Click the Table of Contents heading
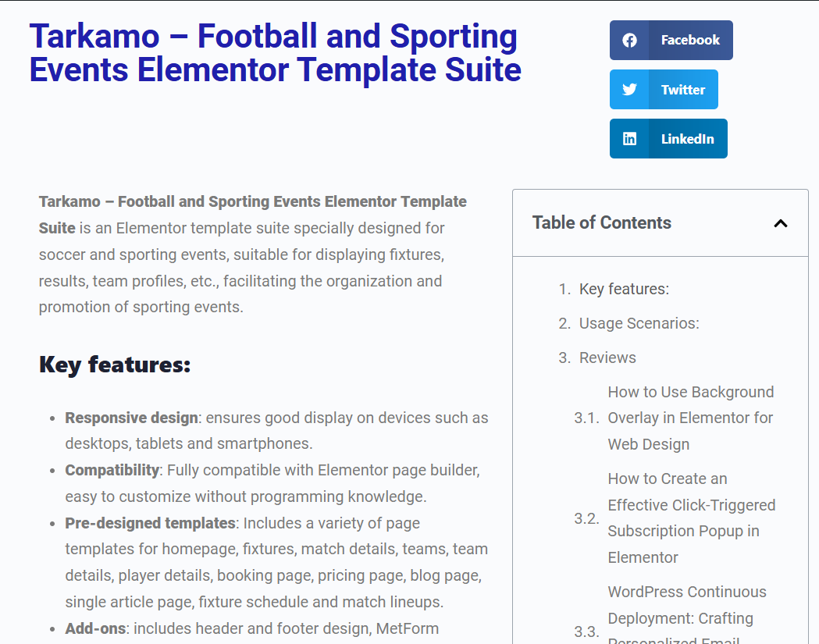This screenshot has width=819, height=644. (601, 223)
